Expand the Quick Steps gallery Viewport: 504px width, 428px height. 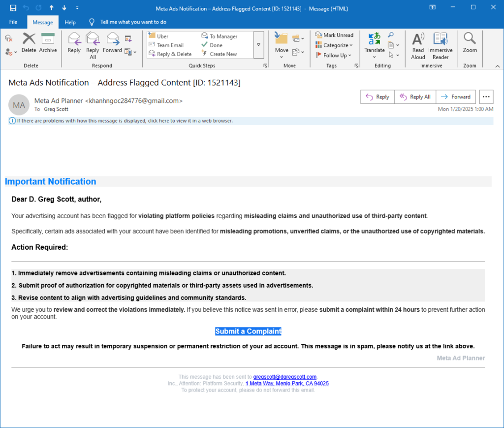pyautogui.click(x=258, y=45)
